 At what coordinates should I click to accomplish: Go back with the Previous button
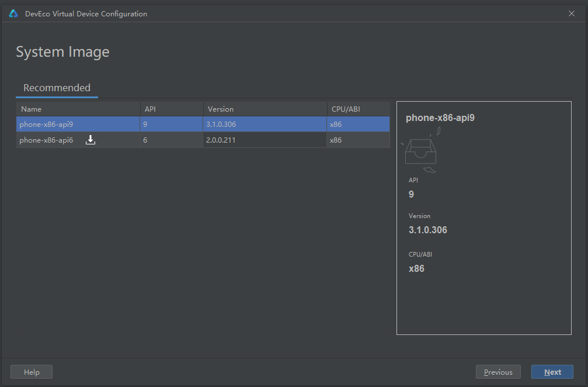coord(498,372)
